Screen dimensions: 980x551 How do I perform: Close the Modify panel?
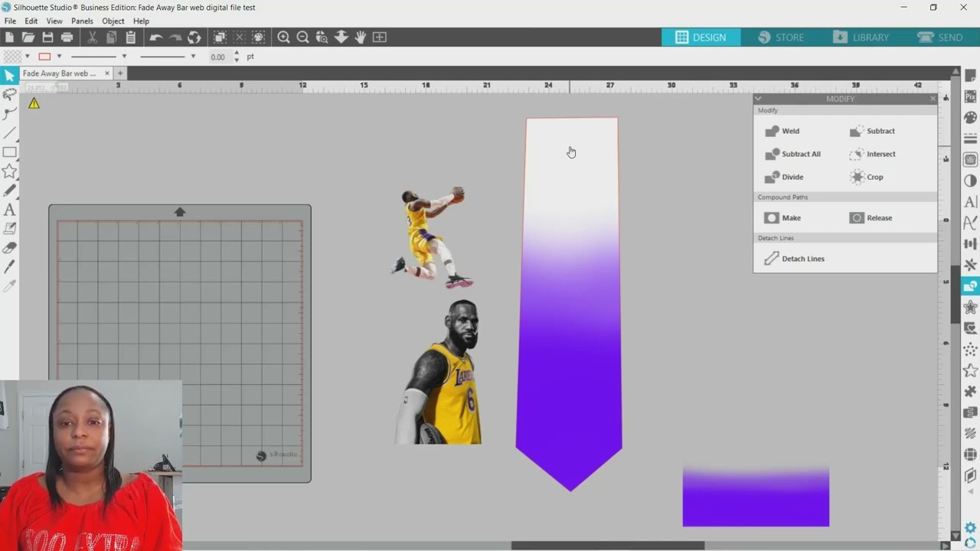point(933,99)
